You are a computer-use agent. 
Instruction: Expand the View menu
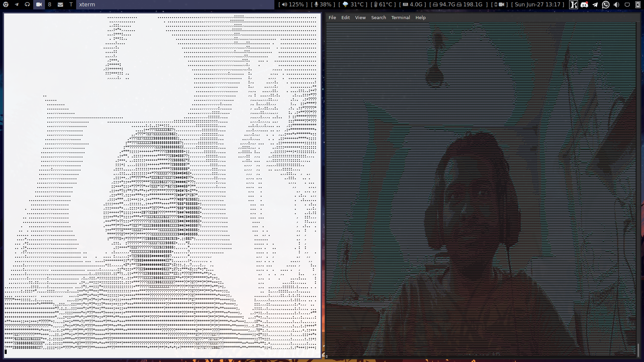[360, 17]
